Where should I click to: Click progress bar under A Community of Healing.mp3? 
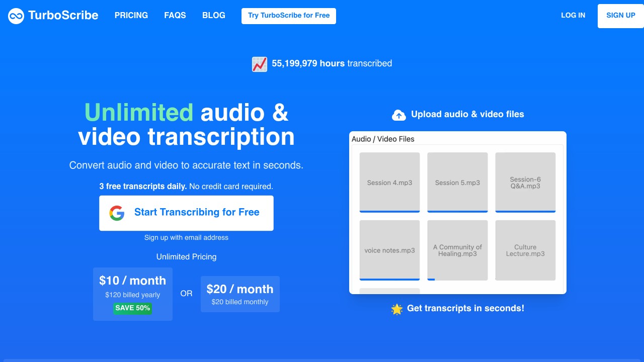click(431, 280)
